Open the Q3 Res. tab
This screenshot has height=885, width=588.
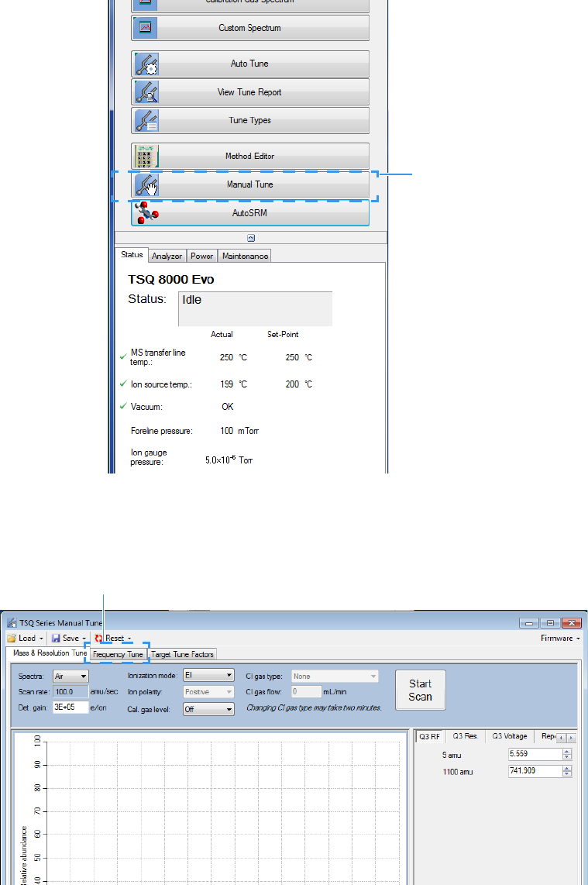(465, 736)
